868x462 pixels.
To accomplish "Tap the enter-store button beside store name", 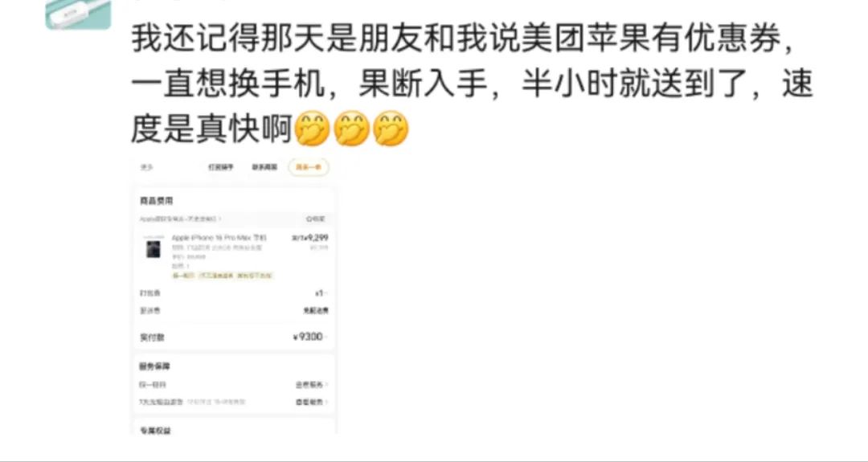I will point(316,219).
